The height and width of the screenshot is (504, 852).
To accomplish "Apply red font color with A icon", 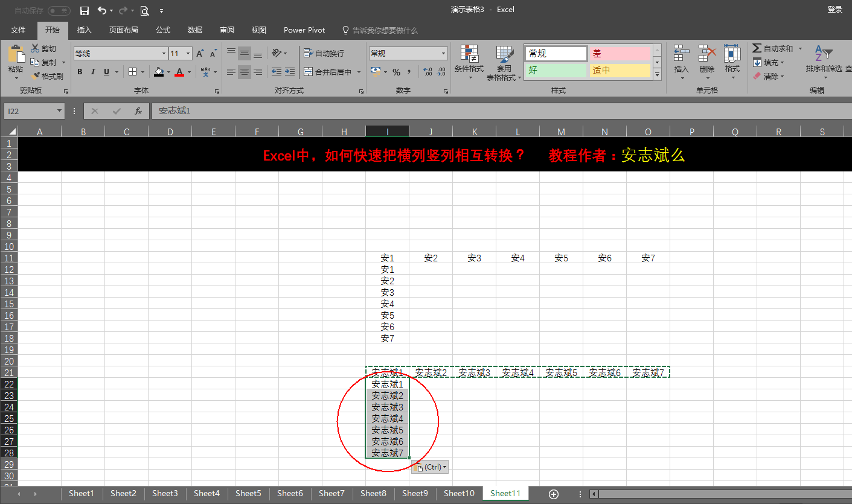I will pos(179,72).
